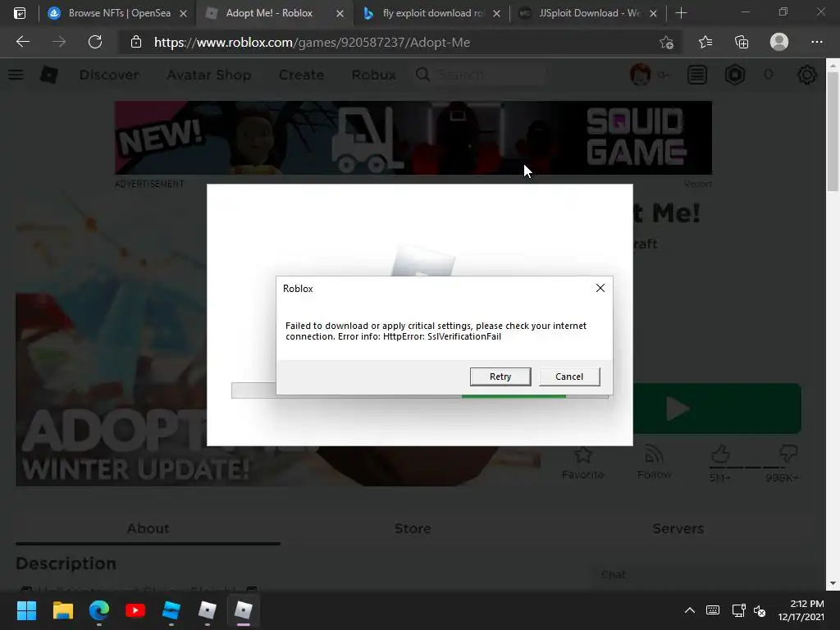The width and height of the screenshot is (840, 630).
Task: Dislike the game with thumbs down
Action: click(788, 454)
